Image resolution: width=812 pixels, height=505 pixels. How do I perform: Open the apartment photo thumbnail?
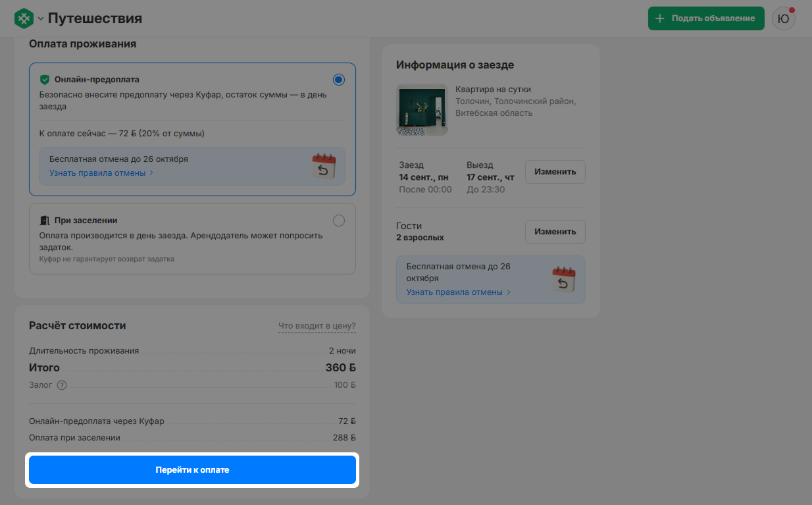point(422,110)
